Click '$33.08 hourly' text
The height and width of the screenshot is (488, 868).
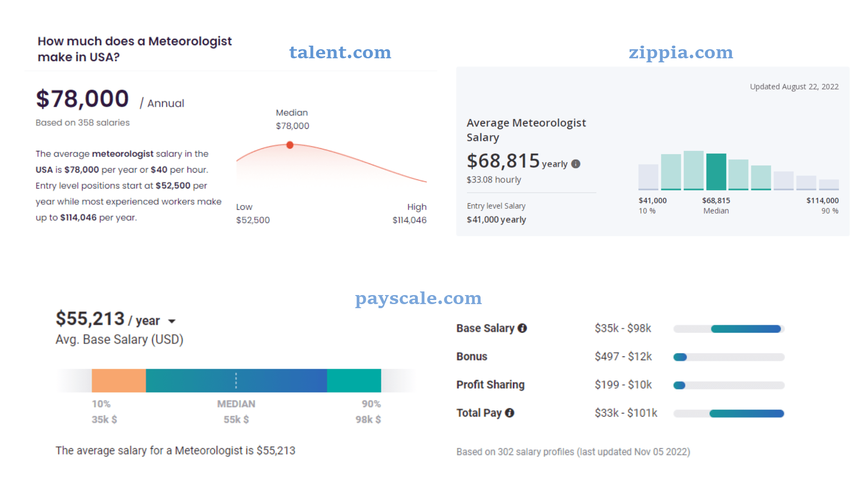[x=494, y=180]
